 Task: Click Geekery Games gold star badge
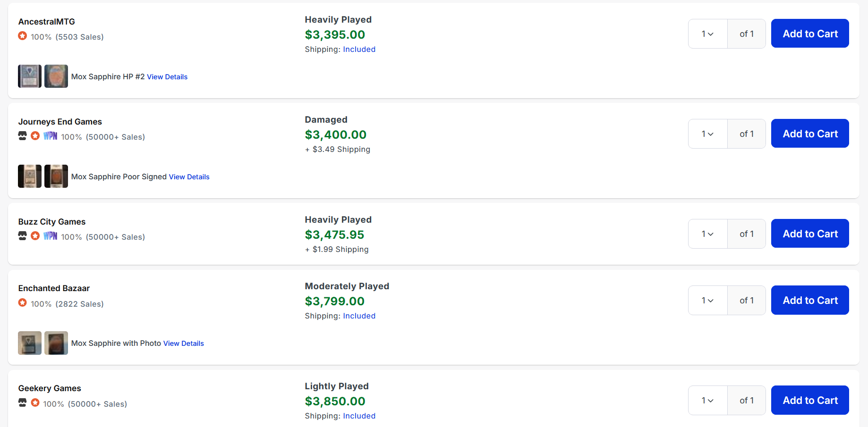35,403
